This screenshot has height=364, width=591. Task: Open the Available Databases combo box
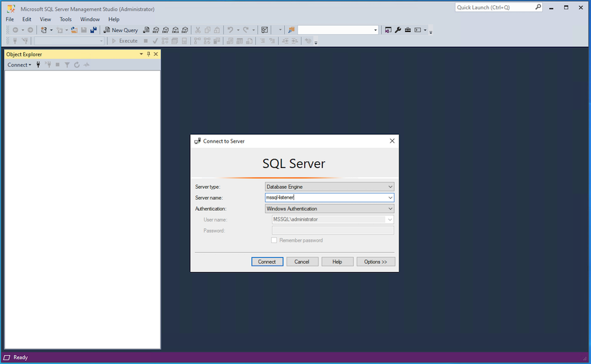69,40
